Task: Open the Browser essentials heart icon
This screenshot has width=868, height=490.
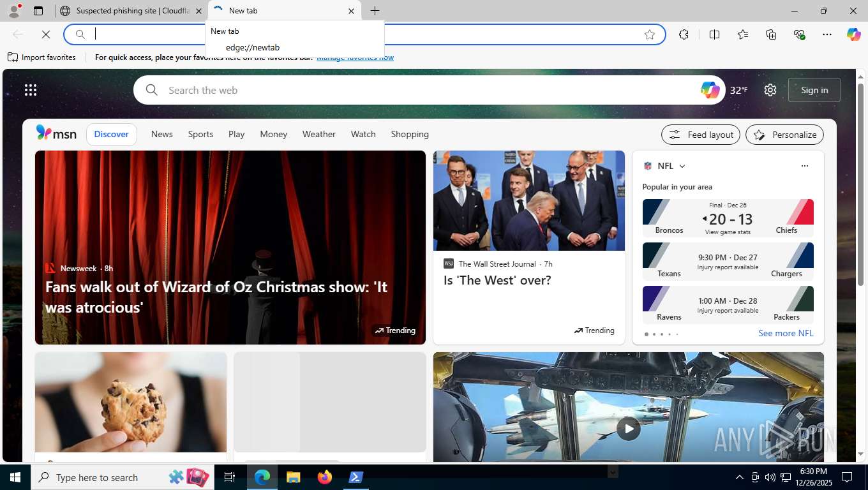Action: pyautogui.click(x=799, y=34)
